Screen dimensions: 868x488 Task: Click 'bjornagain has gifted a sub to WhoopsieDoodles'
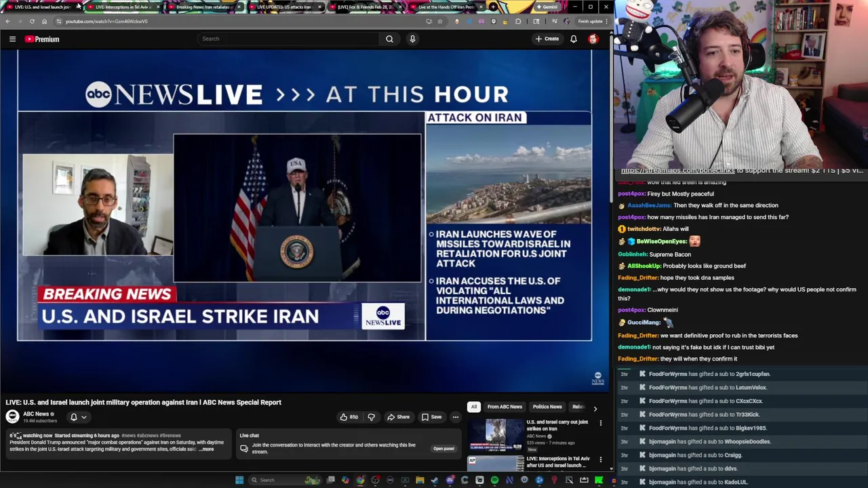click(x=709, y=442)
